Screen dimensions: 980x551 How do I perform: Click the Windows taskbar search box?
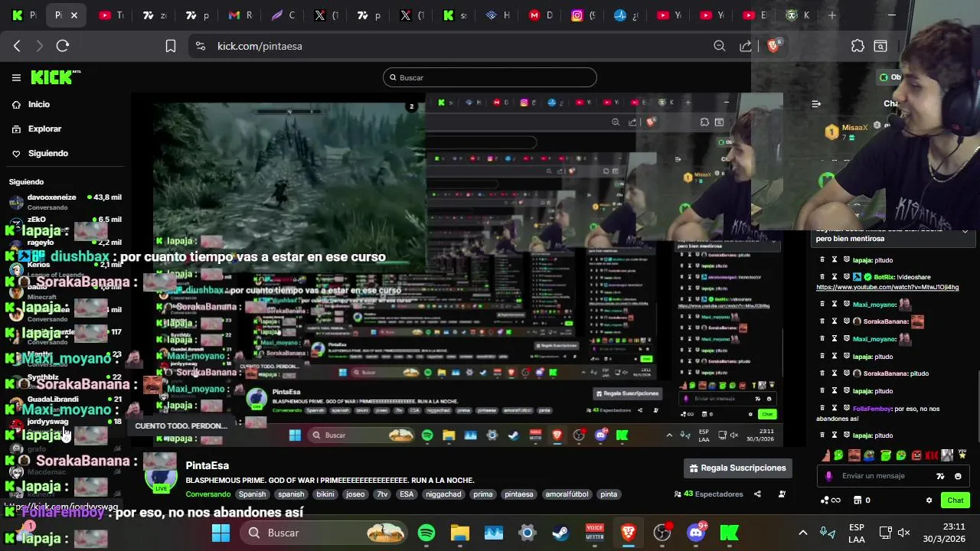coord(325,533)
